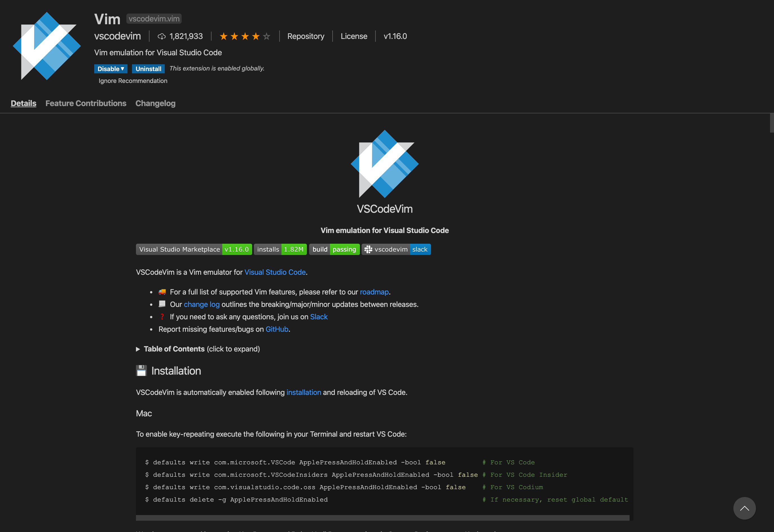Click the Slack logo in vscodevim badge

pos(368,249)
